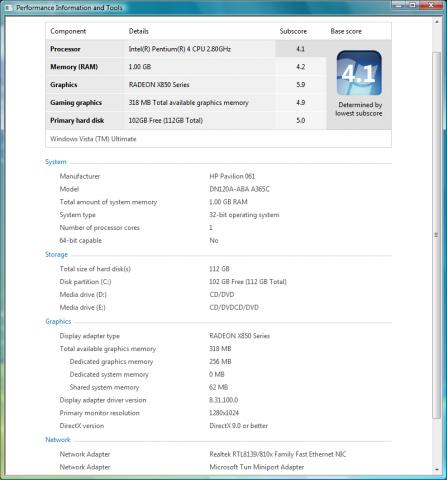
Task: Click the Processor subscore 4.1
Action: point(300,49)
